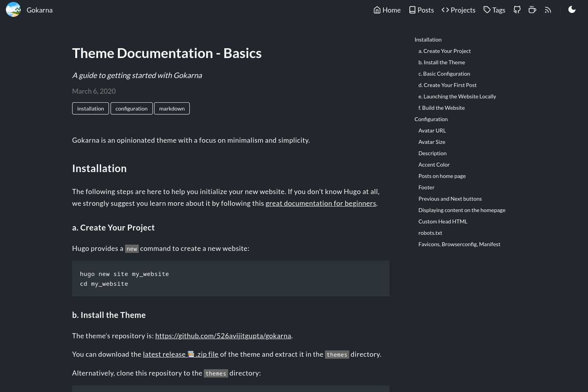The width and height of the screenshot is (588, 392).
Task: Open great documentation for beginners link
Action: click(x=321, y=203)
